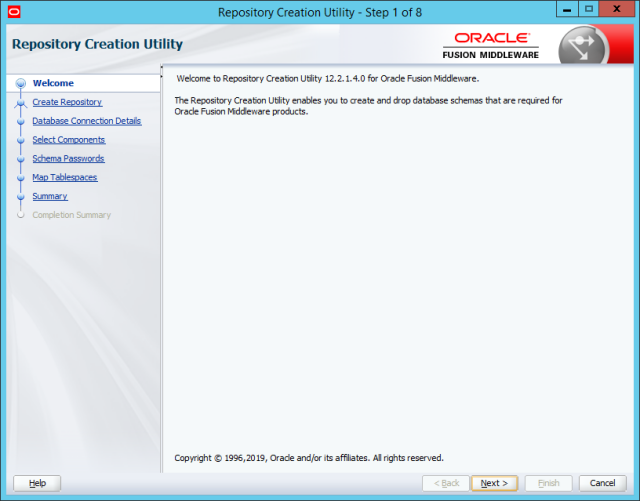Click the greyed Completion Summary step
Screen dimensions: 640x501
[71, 215]
